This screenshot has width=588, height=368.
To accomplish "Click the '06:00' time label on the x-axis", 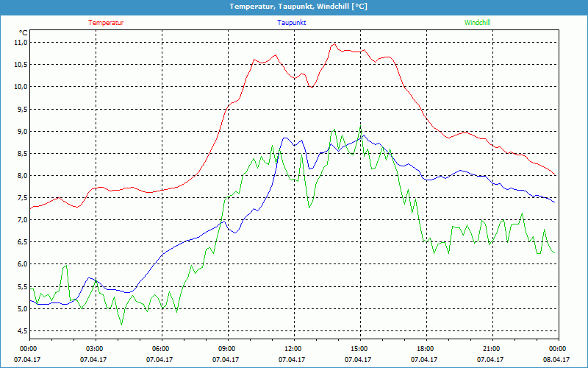I will 162,349.
